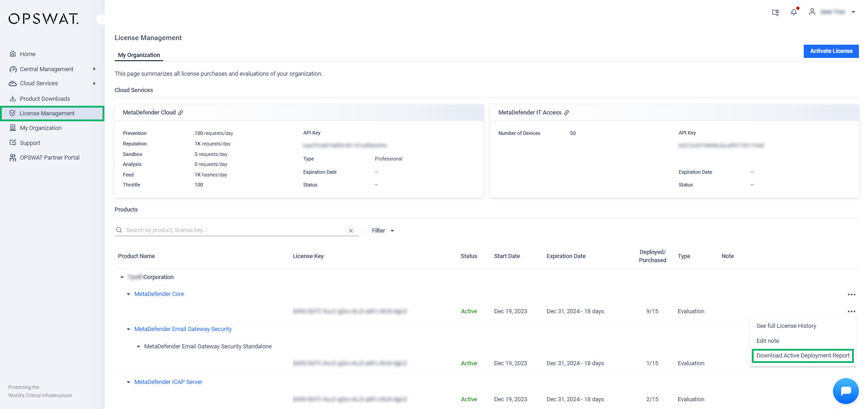
Task: Collapse the MetaDefender ICAP Server group
Action: (128, 382)
